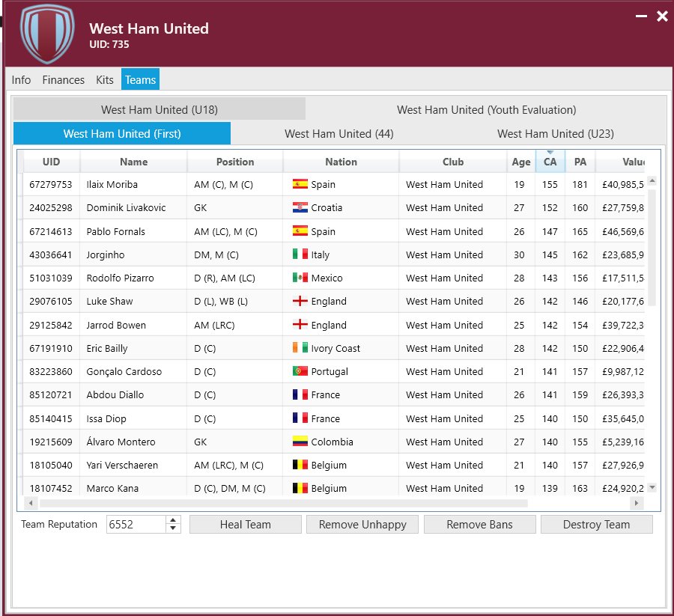Click Ilaix Moriba's CA value 155
Screen dimensions: 674x616
(550, 184)
